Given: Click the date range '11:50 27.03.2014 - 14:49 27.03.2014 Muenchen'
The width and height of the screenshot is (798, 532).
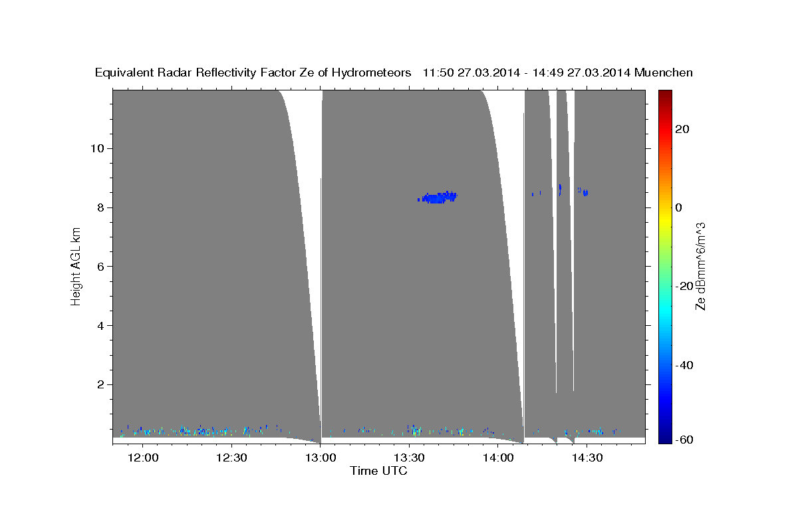Looking at the screenshot, I should [x=558, y=73].
